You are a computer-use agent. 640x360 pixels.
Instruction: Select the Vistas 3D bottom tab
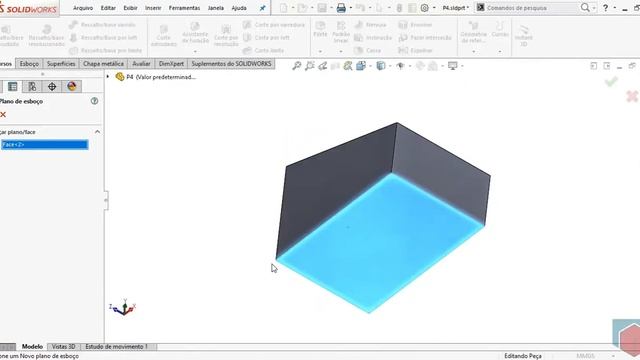[x=64, y=347]
